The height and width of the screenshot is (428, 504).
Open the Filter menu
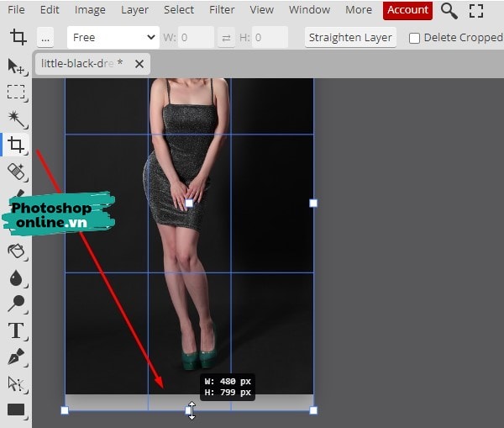click(222, 10)
